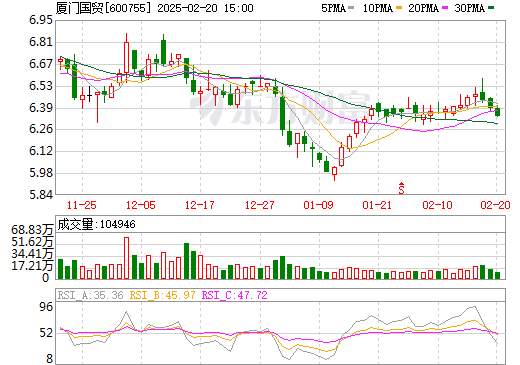Screen dimensions: 520x365
Task: Select the 30PMA legend label
Action: tap(469, 8)
